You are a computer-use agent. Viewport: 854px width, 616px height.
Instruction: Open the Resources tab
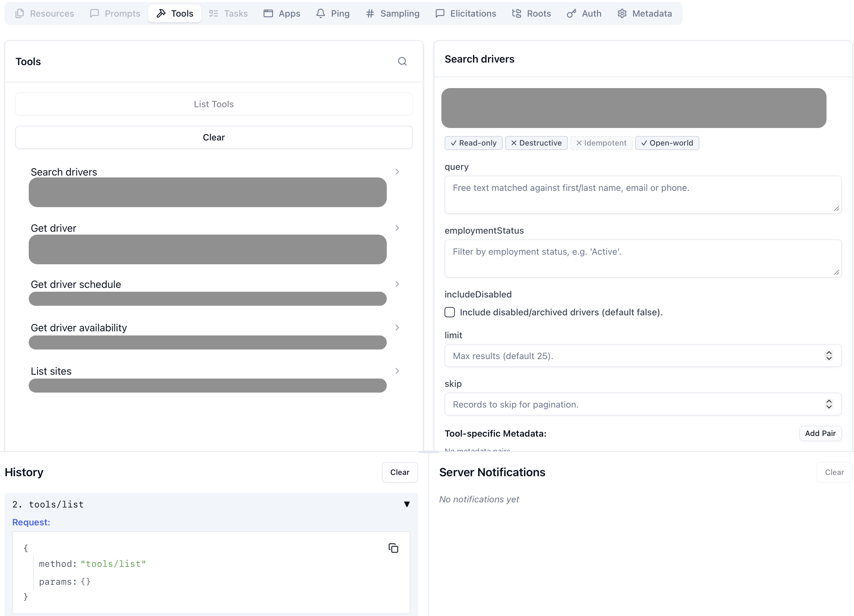[x=45, y=13]
